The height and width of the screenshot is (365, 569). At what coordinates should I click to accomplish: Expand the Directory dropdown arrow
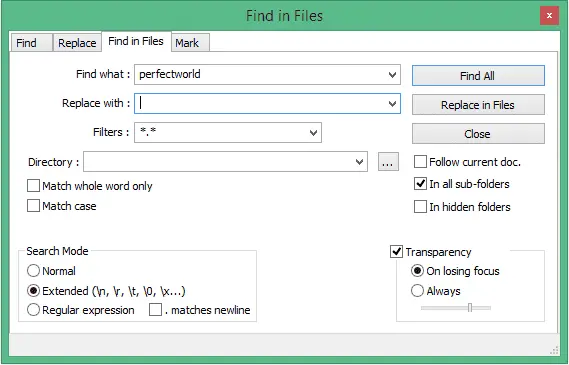click(359, 162)
